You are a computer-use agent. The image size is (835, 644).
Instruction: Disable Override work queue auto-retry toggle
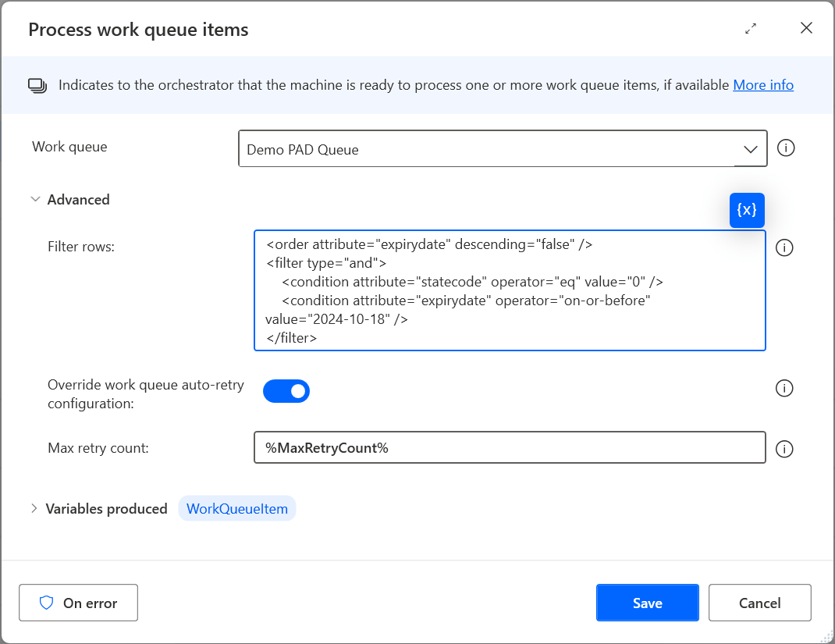(x=286, y=391)
